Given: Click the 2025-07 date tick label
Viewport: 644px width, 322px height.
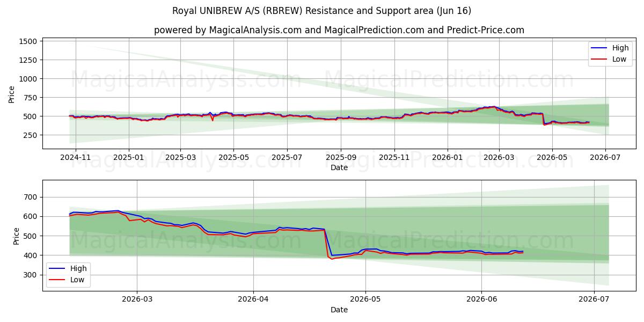Looking at the screenshot, I should (287, 157).
